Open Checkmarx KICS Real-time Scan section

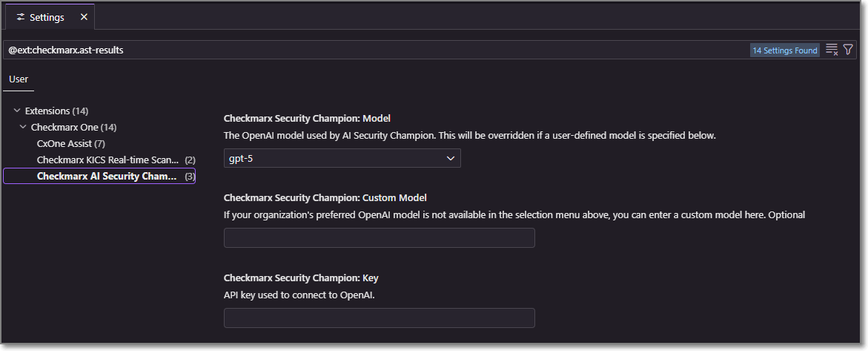coord(107,160)
